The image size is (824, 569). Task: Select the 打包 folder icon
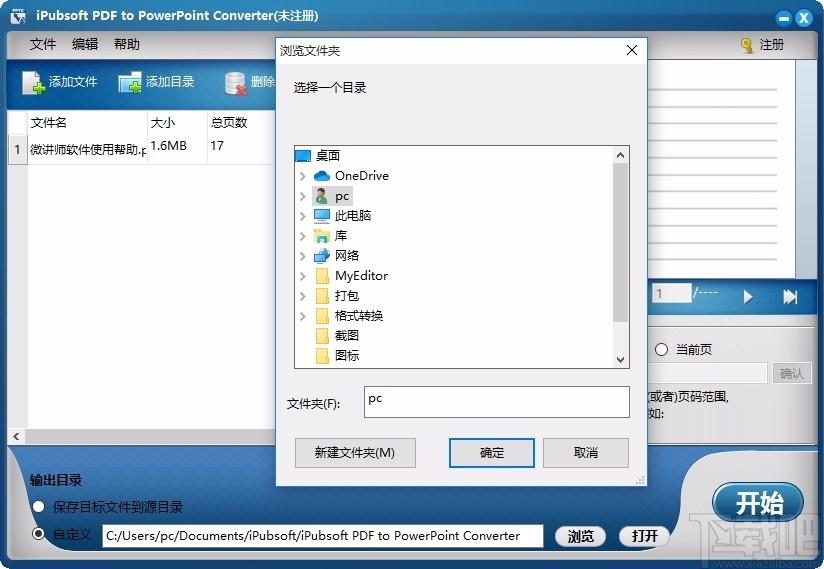point(322,296)
